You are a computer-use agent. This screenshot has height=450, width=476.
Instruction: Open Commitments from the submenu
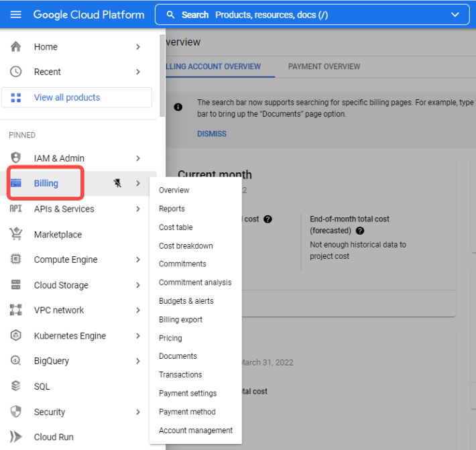click(182, 264)
